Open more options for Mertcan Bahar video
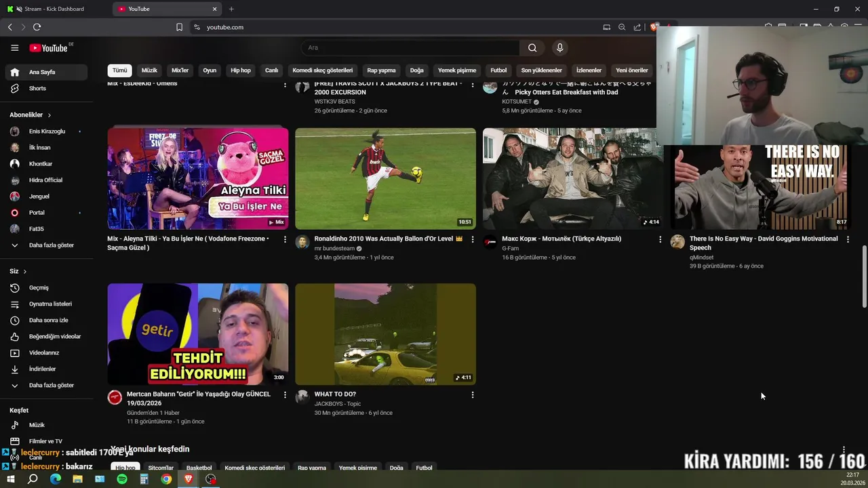Screen dimensions: 868x488 pos(285,394)
